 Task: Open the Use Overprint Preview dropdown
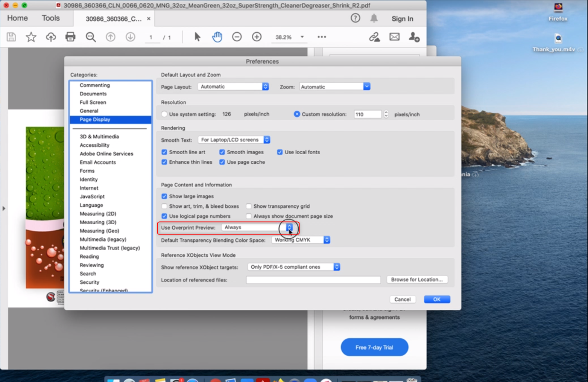click(x=289, y=227)
